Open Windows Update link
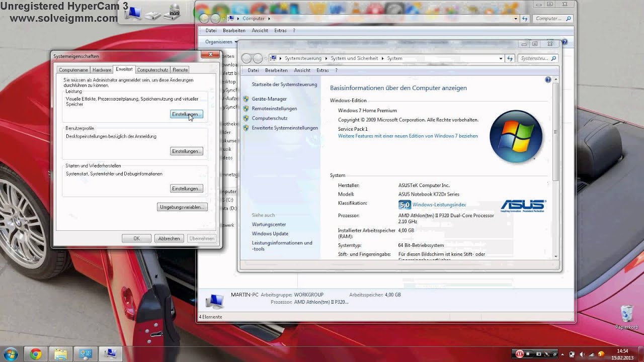 [270, 234]
